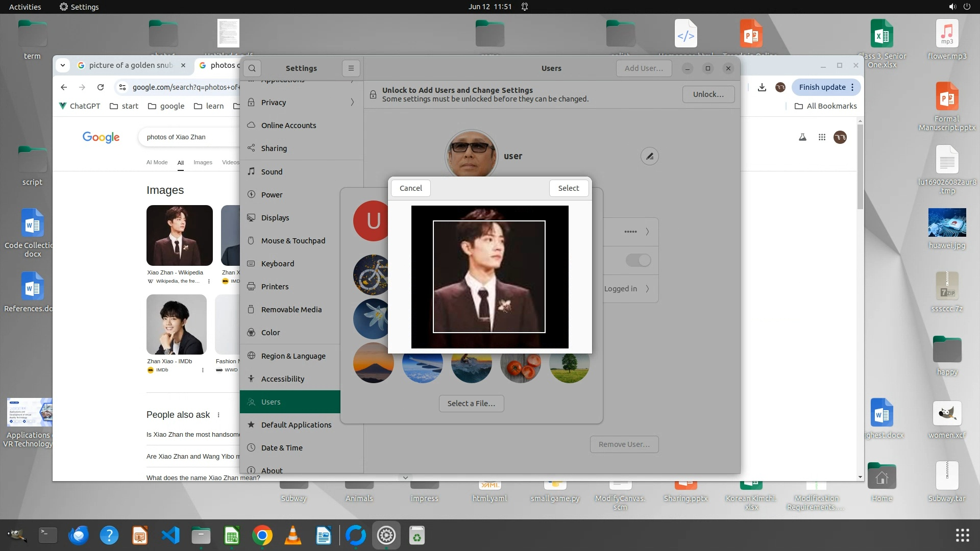Cancel the avatar crop dialog
This screenshot has width=980, height=551.
coord(410,188)
